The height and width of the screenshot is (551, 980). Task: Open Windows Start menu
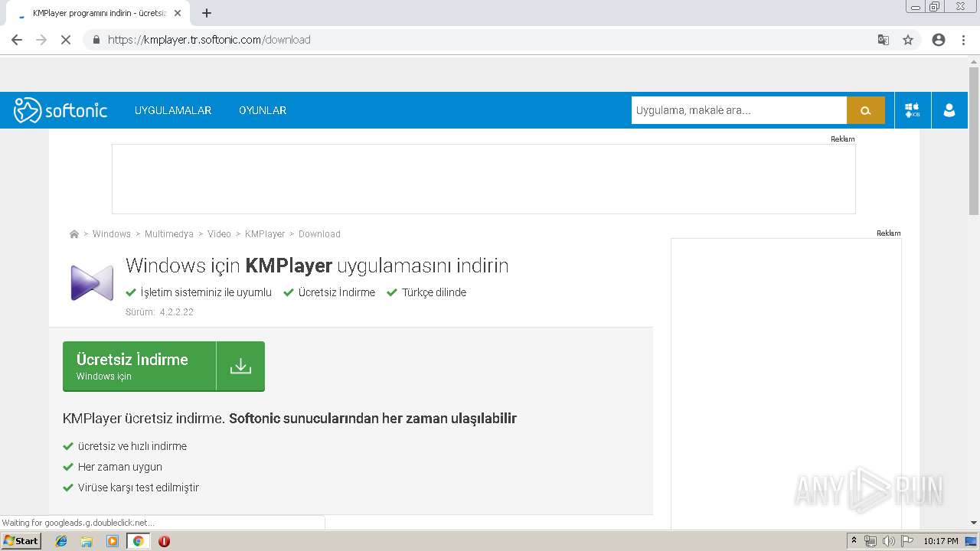coord(21,541)
